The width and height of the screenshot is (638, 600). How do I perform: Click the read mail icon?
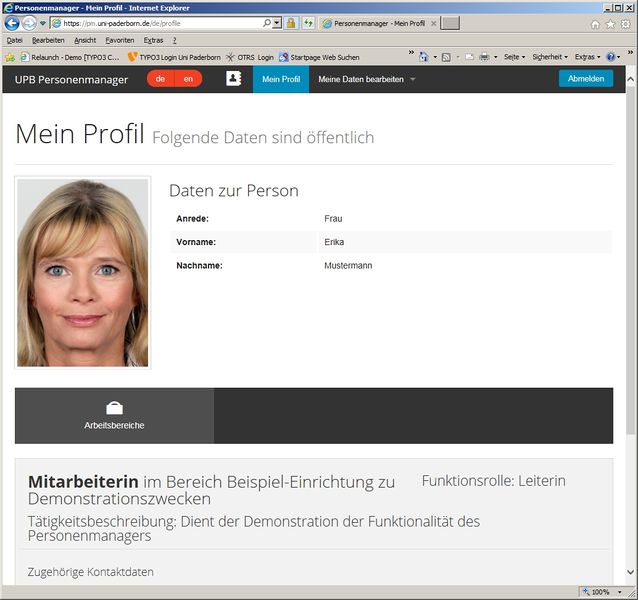pos(470,57)
